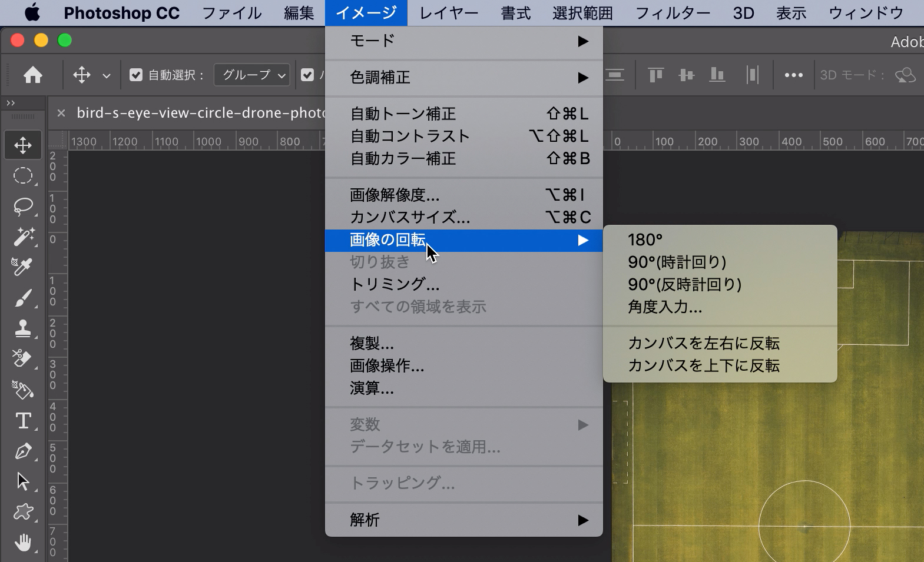
Task: Select the Lasso tool
Action: pyautogui.click(x=23, y=206)
